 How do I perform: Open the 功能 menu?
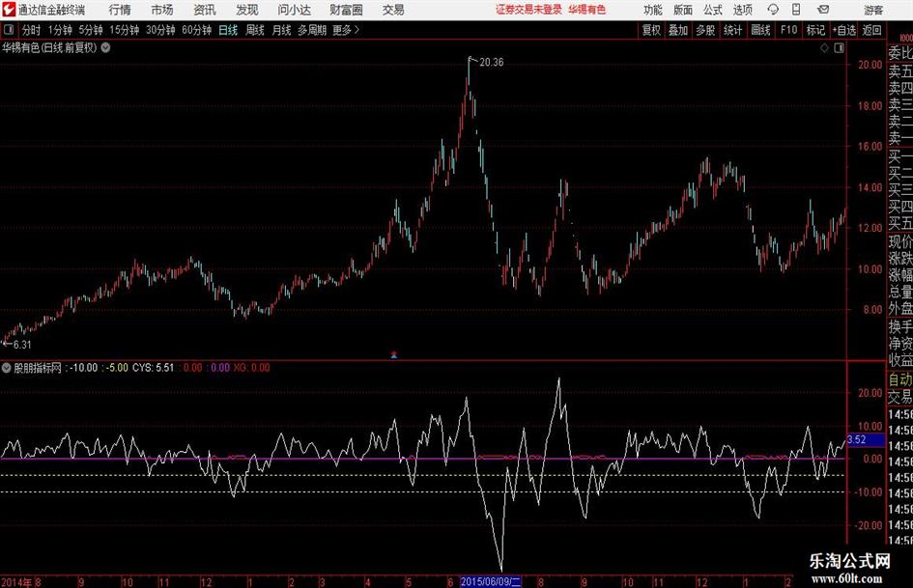tap(653, 10)
